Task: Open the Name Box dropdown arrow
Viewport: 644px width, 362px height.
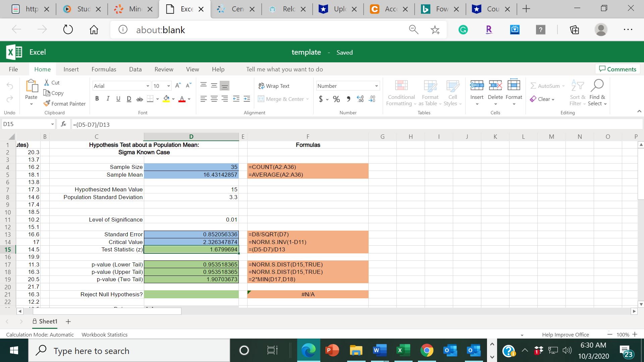Action: point(52,124)
